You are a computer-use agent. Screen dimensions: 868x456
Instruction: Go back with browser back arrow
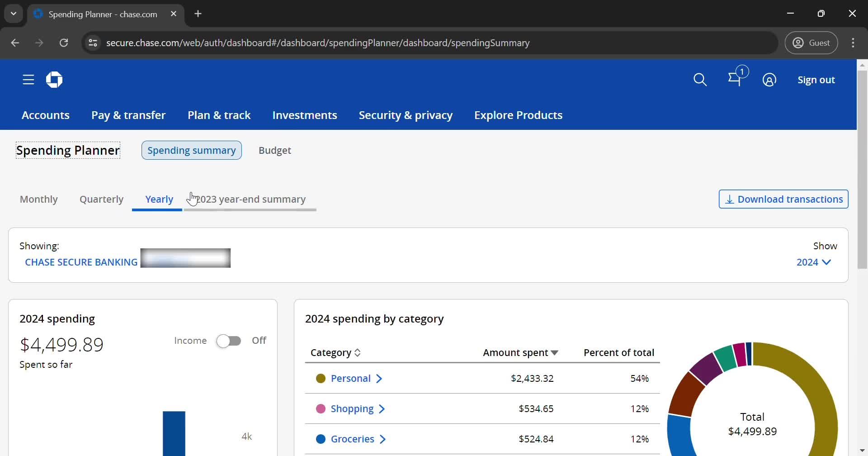pos(15,43)
